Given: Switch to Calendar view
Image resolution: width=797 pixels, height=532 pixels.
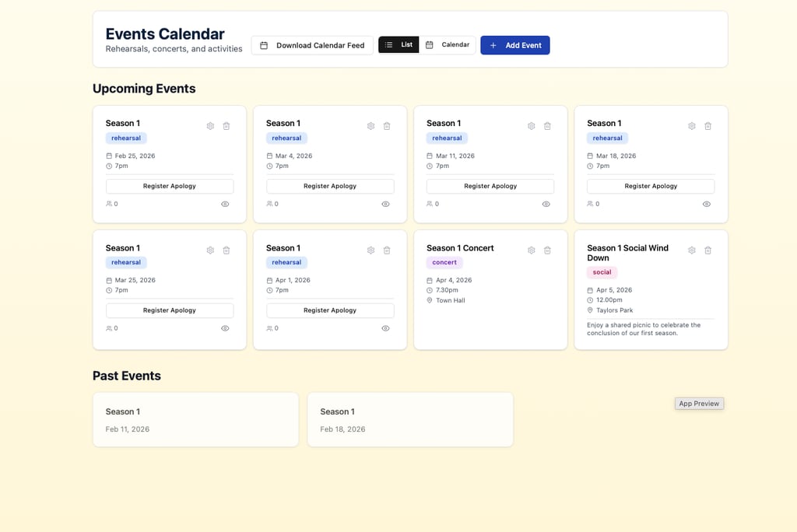Looking at the screenshot, I should [x=448, y=45].
